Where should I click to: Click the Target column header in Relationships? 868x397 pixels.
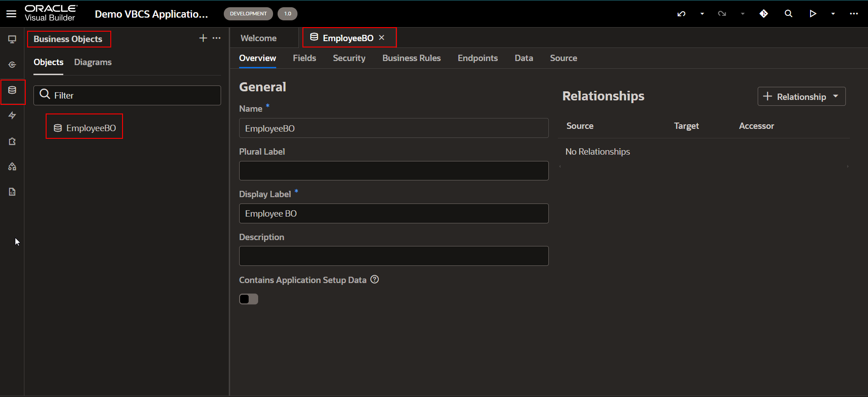686,126
